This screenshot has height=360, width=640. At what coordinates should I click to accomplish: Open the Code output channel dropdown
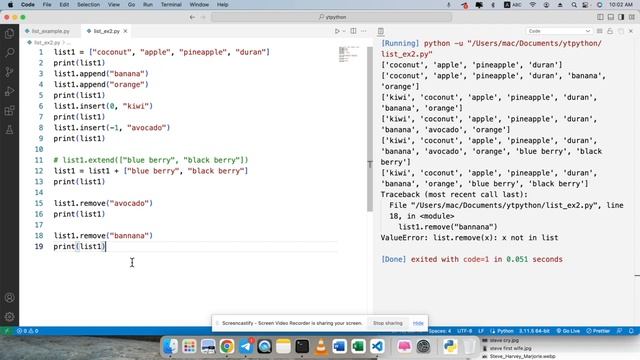558,31
